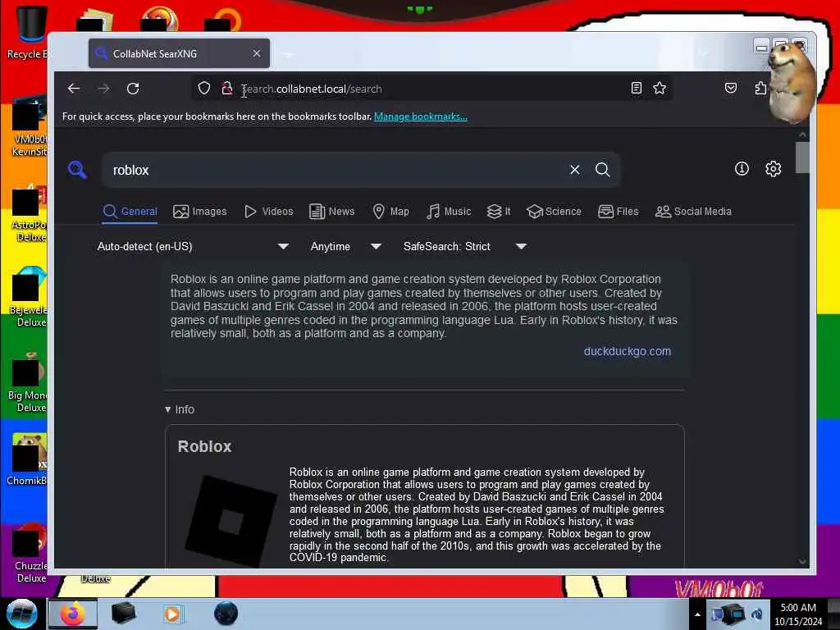Reload the page with the refresh icon
840x630 pixels.
pyautogui.click(x=133, y=89)
